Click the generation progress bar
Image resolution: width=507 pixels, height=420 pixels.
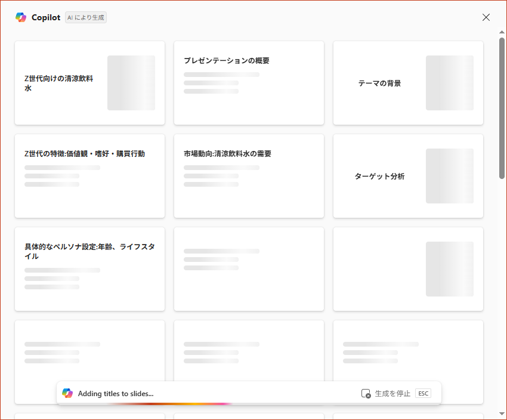pos(249,404)
